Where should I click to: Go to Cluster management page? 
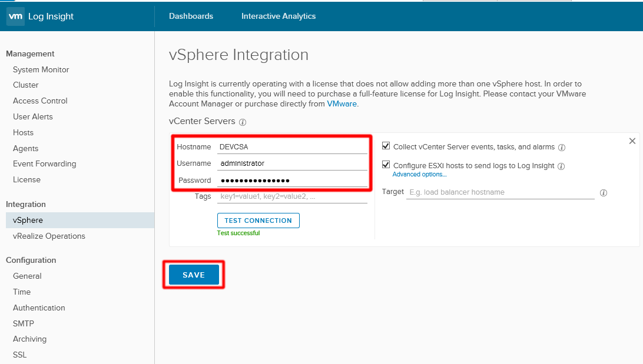26,85
